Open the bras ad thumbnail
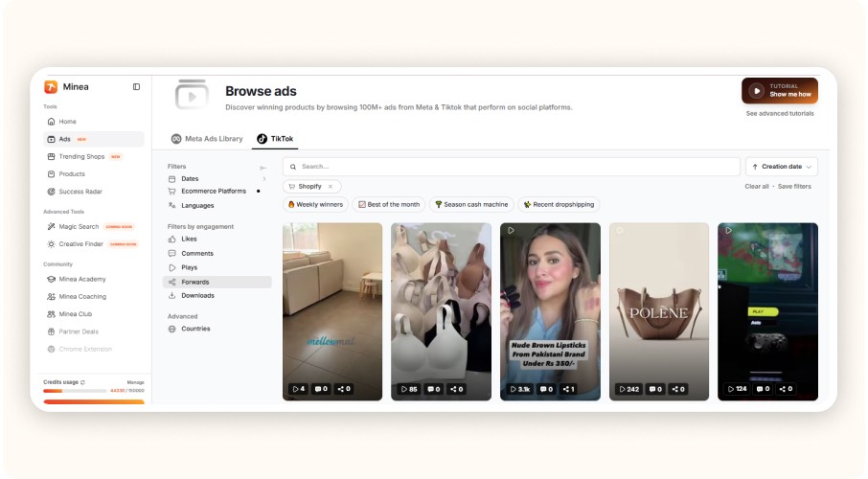This screenshot has width=868, height=479. pyautogui.click(x=442, y=311)
